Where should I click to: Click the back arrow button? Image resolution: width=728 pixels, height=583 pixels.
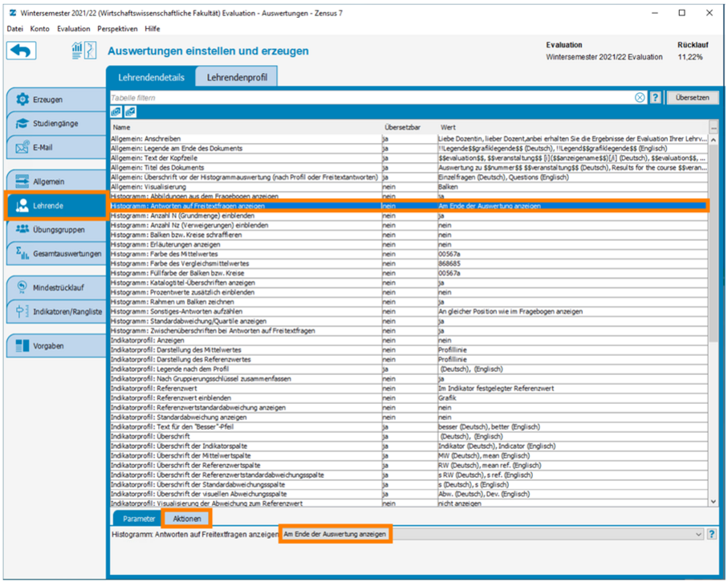point(22,51)
